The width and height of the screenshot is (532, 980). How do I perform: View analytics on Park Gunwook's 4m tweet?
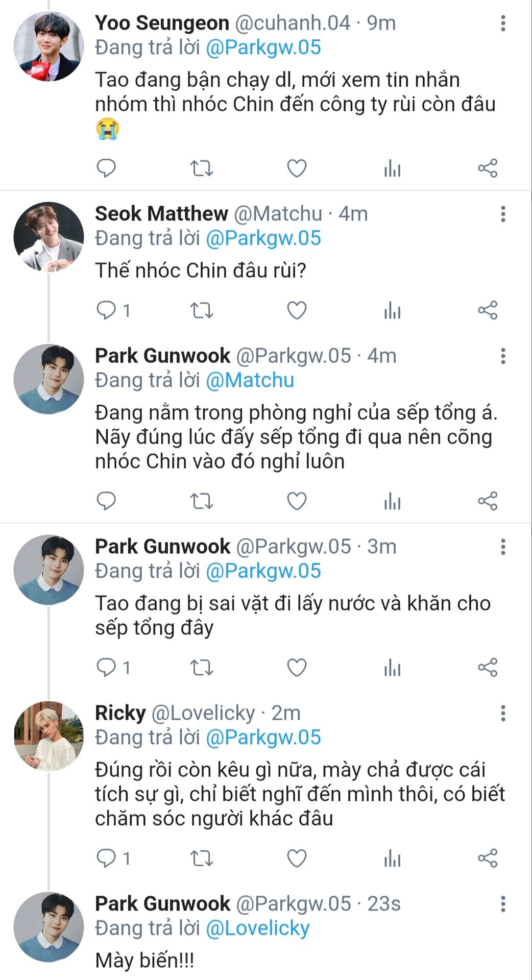(x=392, y=501)
